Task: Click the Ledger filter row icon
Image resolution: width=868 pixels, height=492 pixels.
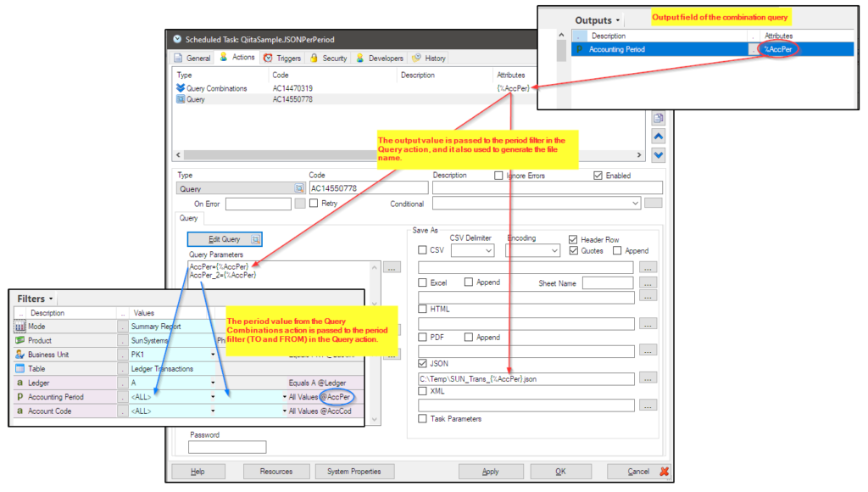Action: coord(20,383)
